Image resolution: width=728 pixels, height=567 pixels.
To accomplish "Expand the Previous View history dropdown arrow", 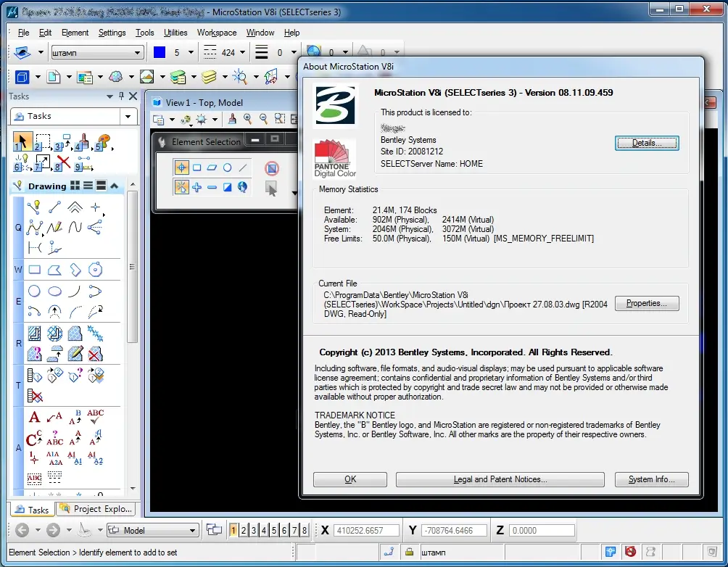I will (38, 530).
